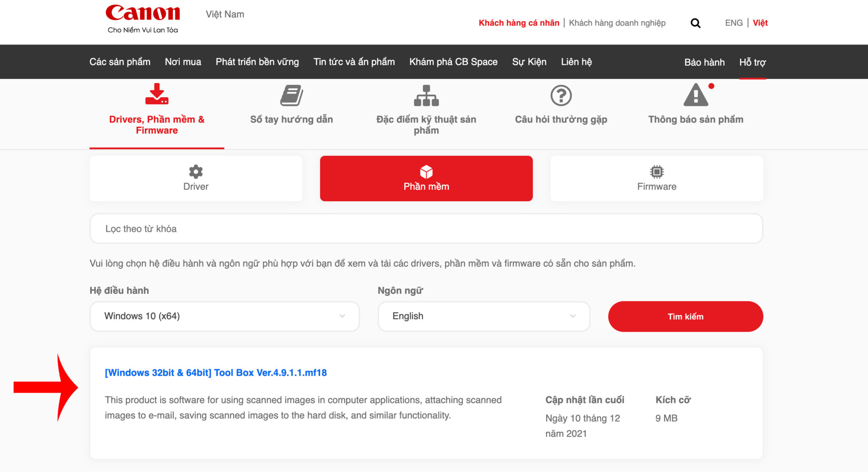The image size is (868, 472).
Task: Click the product notice warning triangle icon
Action: [696, 94]
